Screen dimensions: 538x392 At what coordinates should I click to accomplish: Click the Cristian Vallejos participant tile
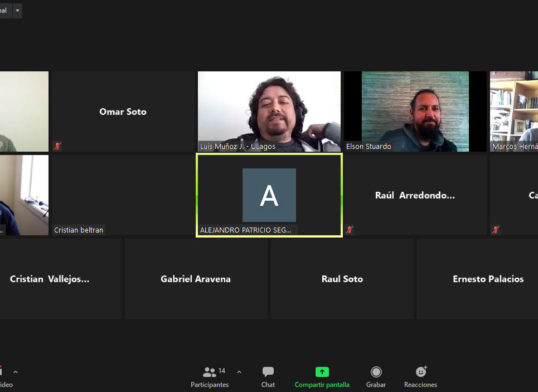coord(61,279)
